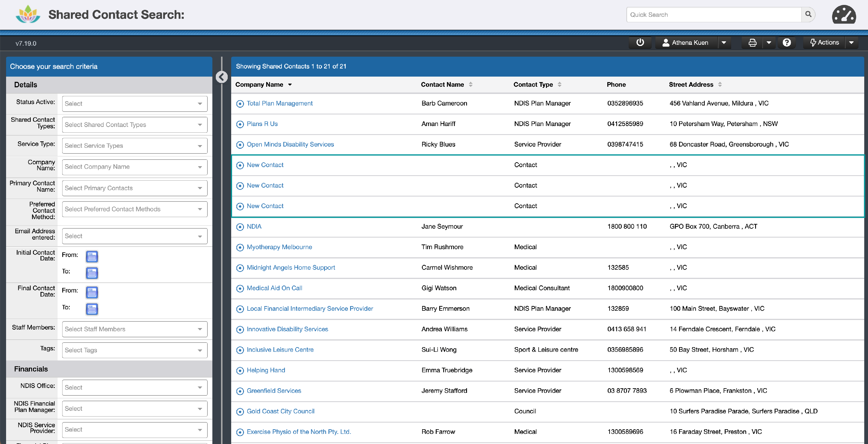Open the Initial Contact Date From calendar icon

92,256
